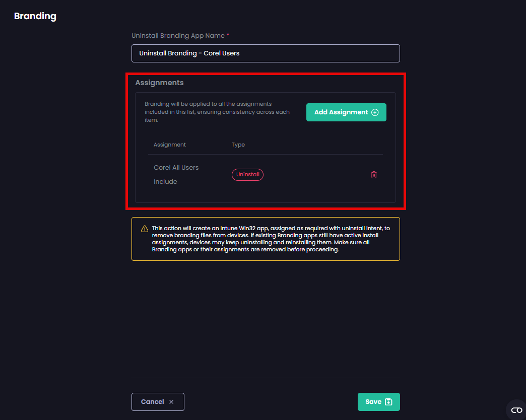Click the Include label under Corel All Users
This screenshot has width=526, height=420.
pos(165,182)
